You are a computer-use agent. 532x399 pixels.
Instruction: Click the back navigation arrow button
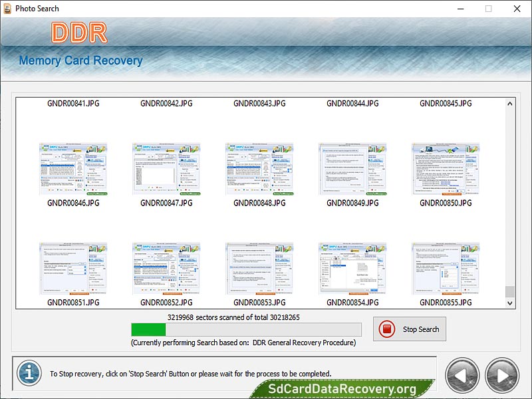pyautogui.click(x=462, y=376)
